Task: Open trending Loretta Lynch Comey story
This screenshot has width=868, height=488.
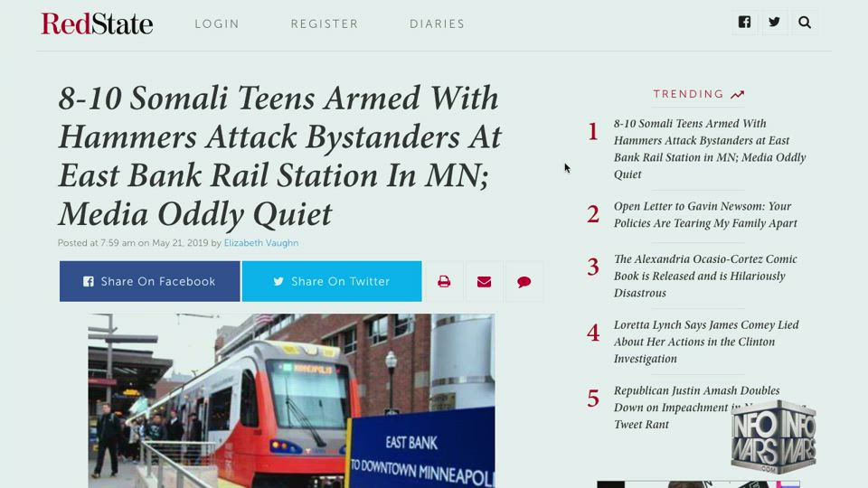Action: (706, 342)
